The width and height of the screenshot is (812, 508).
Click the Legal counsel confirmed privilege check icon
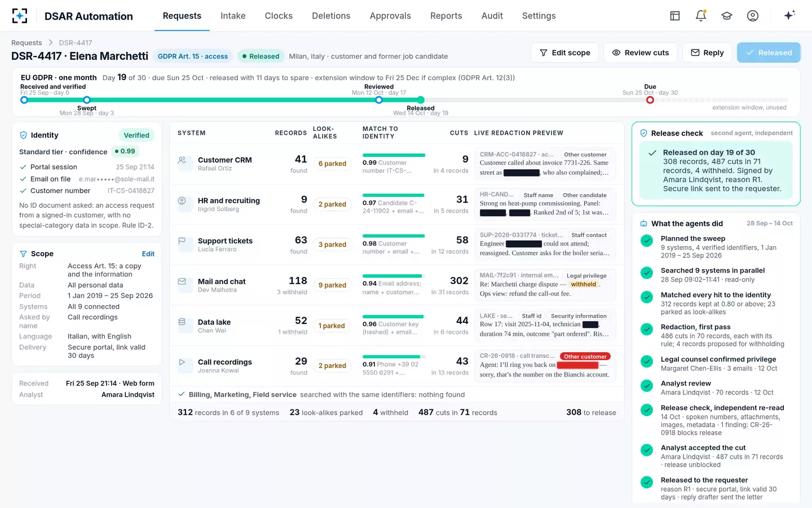647,361
